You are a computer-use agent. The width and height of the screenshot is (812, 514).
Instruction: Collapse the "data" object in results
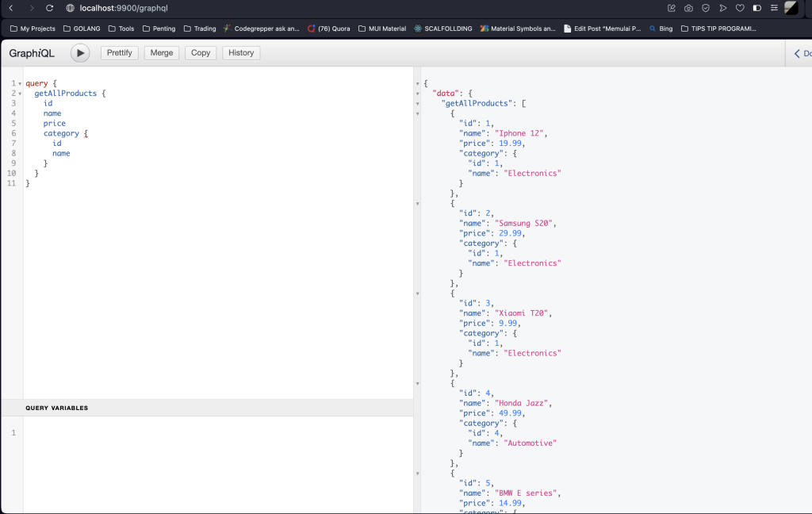pyautogui.click(x=418, y=94)
